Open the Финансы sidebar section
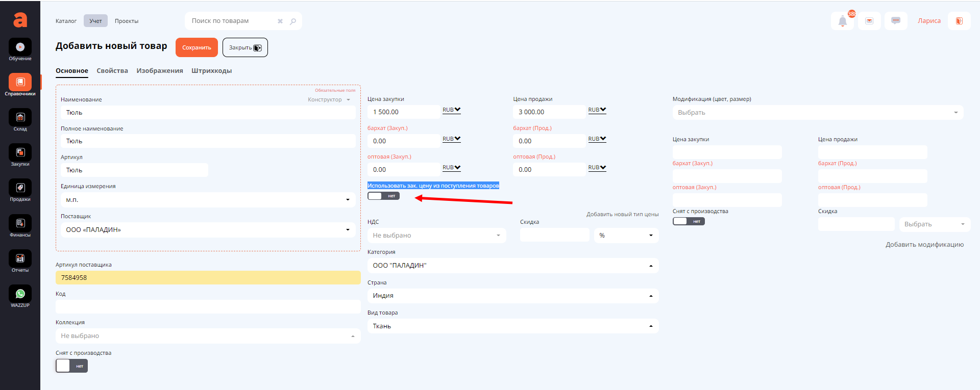This screenshot has height=390, width=980. [x=20, y=224]
